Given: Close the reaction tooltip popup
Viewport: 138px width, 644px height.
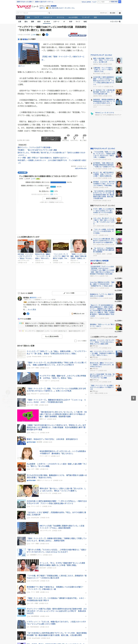Looking at the screenshot, I should pyautogui.click(x=60, y=138).
